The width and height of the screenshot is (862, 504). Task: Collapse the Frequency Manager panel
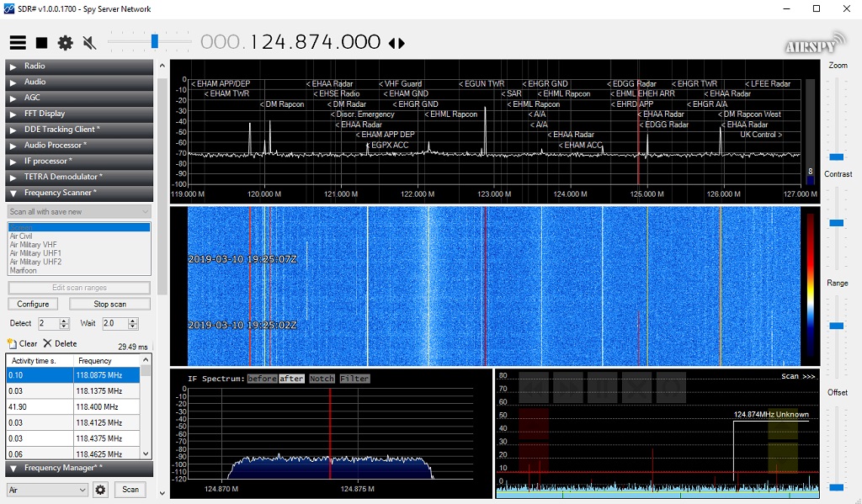(x=79, y=469)
